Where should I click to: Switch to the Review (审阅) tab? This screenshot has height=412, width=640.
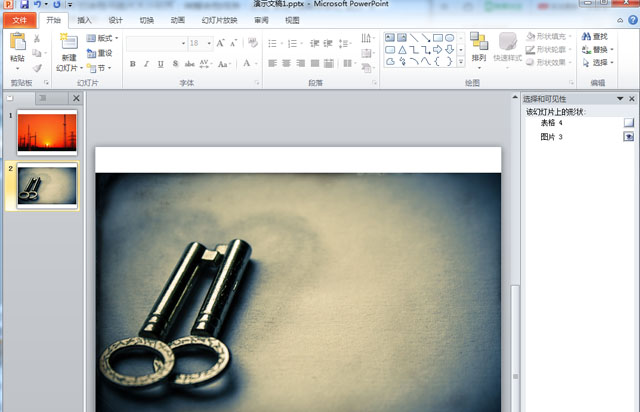coord(261,20)
